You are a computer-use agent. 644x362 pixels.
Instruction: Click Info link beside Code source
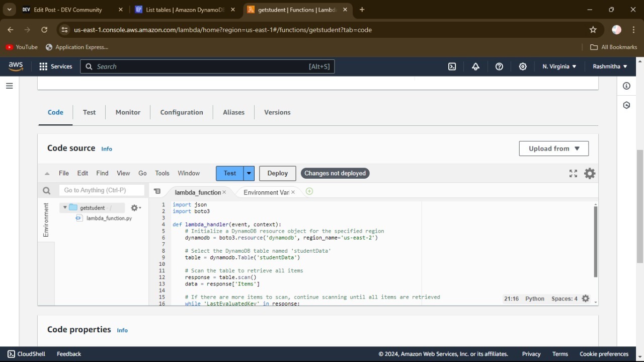click(107, 149)
